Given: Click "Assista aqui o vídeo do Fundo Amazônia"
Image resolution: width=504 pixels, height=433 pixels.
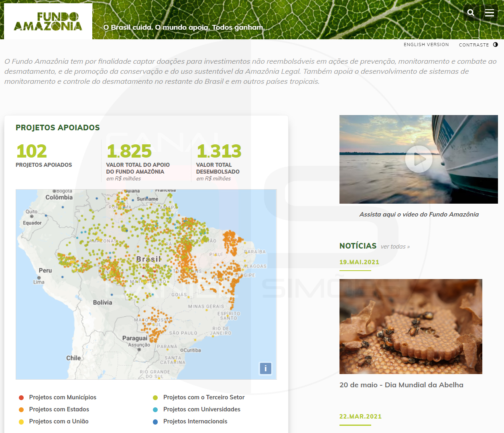Looking at the screenshot, I should point(419,214).
